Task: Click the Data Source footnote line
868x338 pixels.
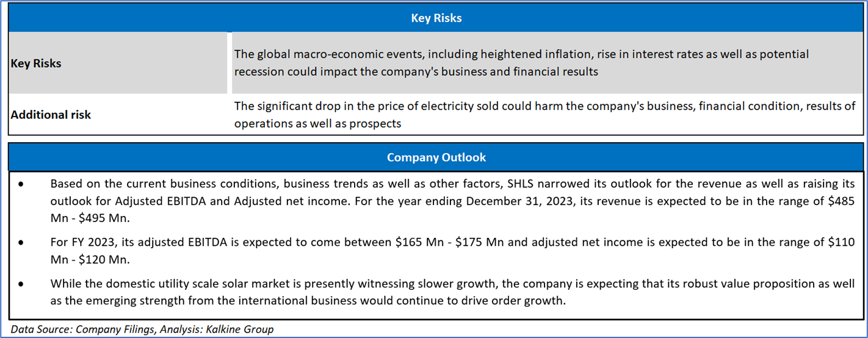Action: pos(142,329)
